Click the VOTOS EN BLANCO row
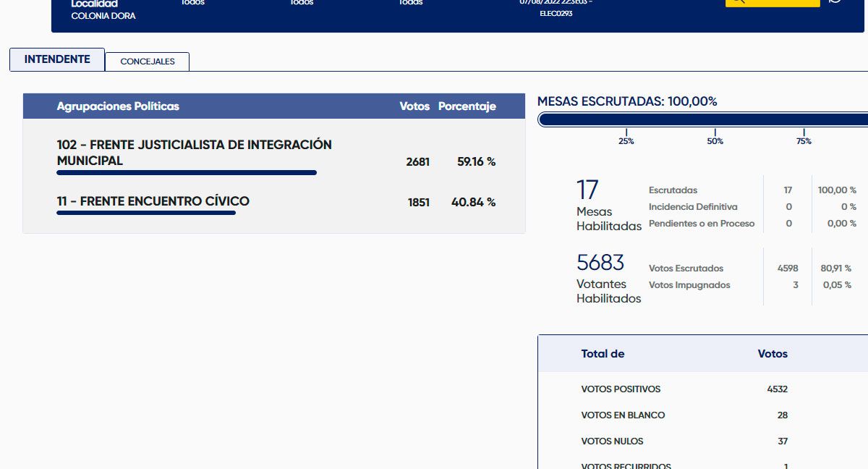Image resolution: width=868 pixels, height=469 pixels. tap(623, 415)
